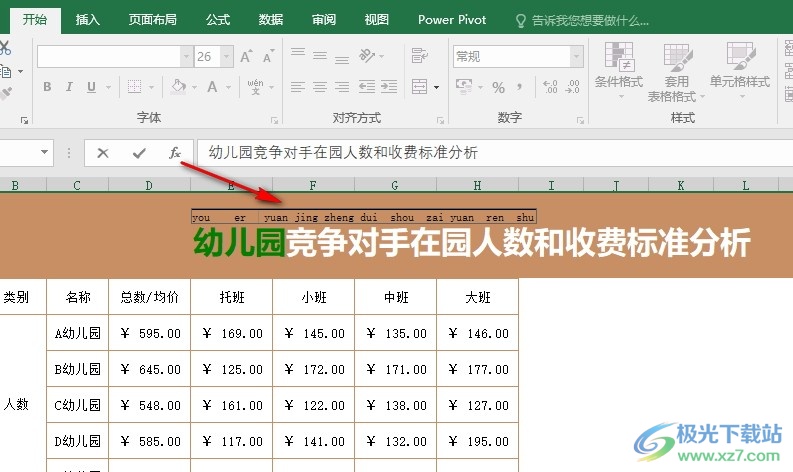
Task: Select column H header
Action: coord(477,185)
